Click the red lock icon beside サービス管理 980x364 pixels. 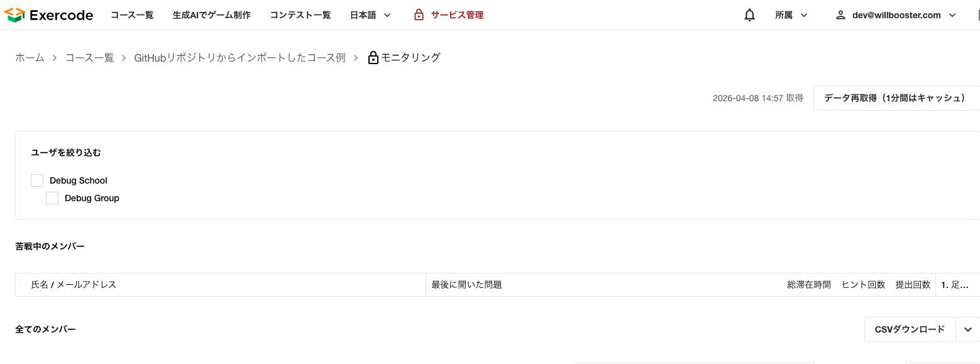(x=419, y=15)
